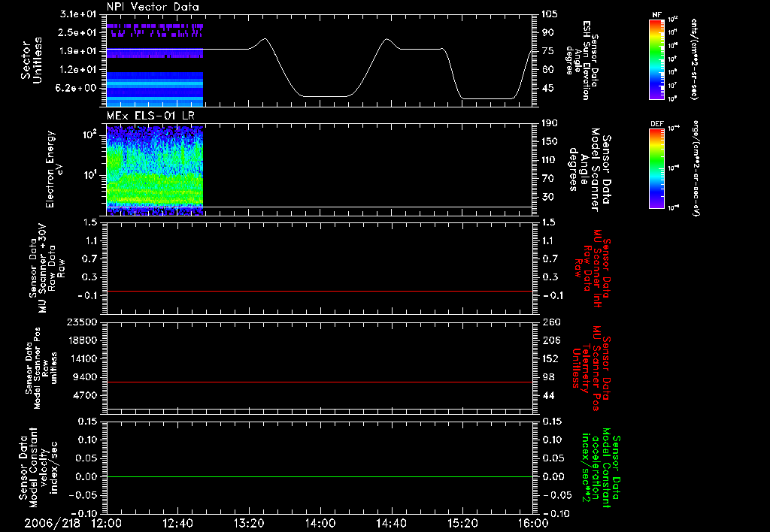The image size is (770, 532).
Task: Click the '14:40' time axis label
Action: click(391, 524)
